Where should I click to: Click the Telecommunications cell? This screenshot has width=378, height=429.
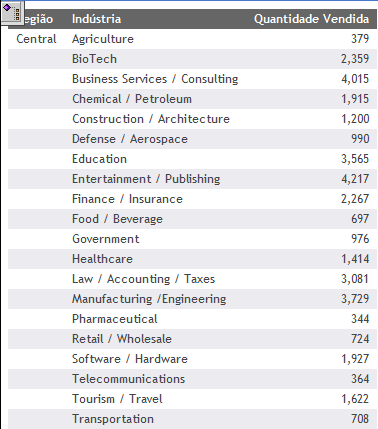pos(128,379)
